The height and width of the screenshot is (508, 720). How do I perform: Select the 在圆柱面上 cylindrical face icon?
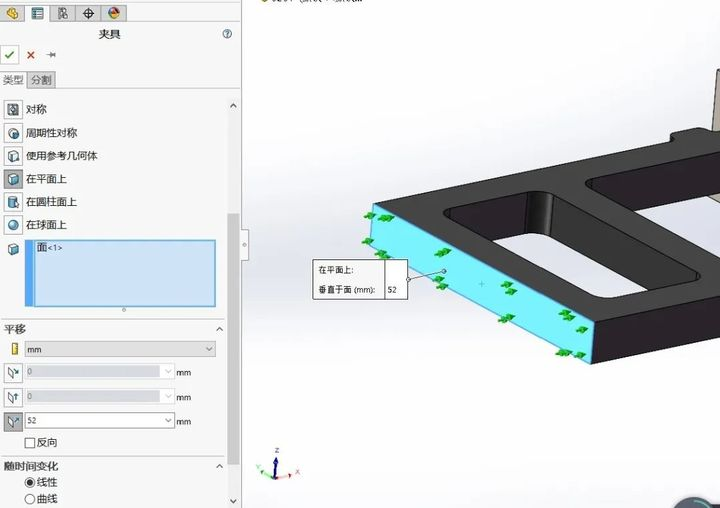[14, 202]
